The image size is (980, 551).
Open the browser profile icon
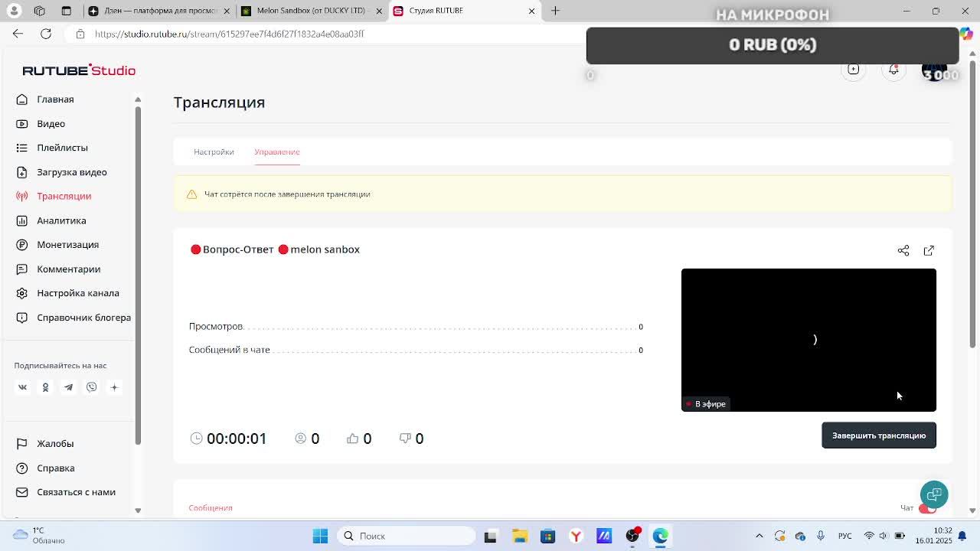pos(14,11)
